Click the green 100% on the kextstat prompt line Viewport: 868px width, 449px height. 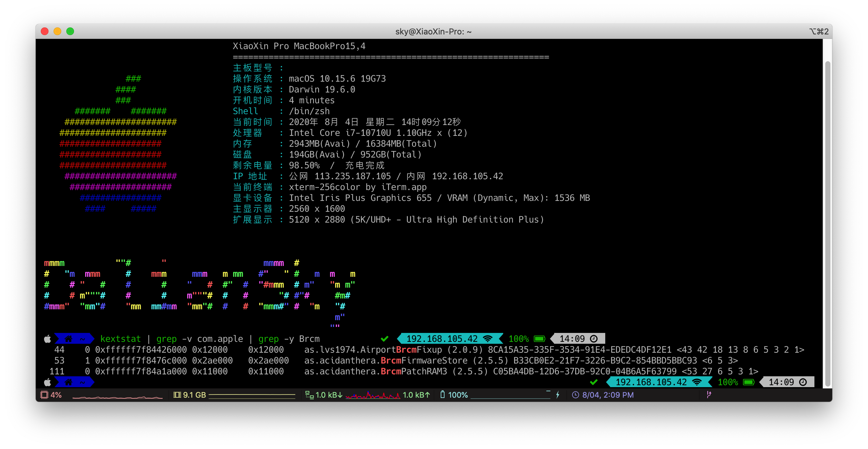[519, 338]
